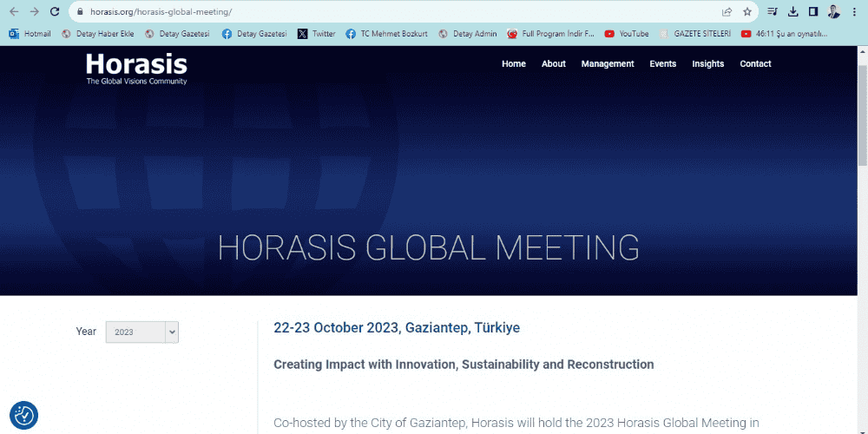Image resolution: width=868 pixels, height=434 pixels.
Task: Open the Chrome three-dot menu
Action: click(x=854, y=11)
